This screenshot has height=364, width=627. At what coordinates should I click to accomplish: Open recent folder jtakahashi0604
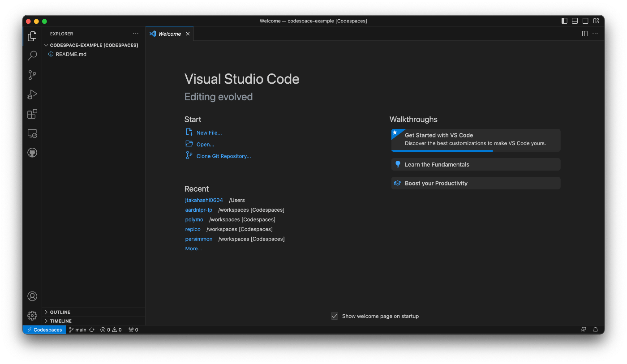[204, 200]
